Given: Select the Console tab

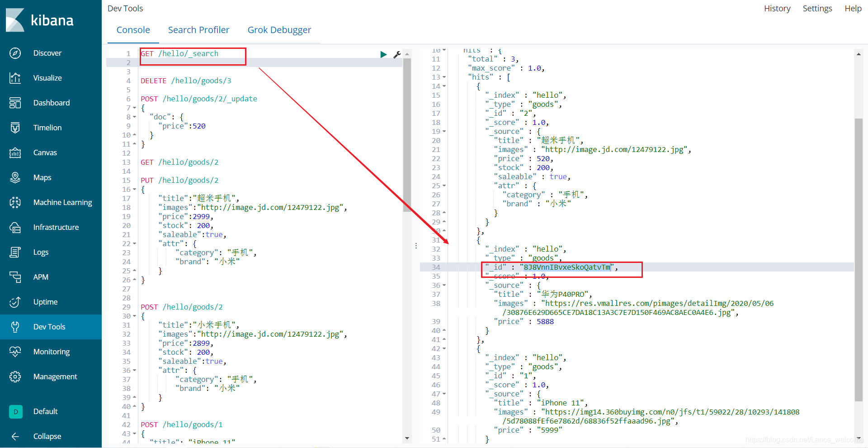Looking at the screenshot, I should point(133,30).
